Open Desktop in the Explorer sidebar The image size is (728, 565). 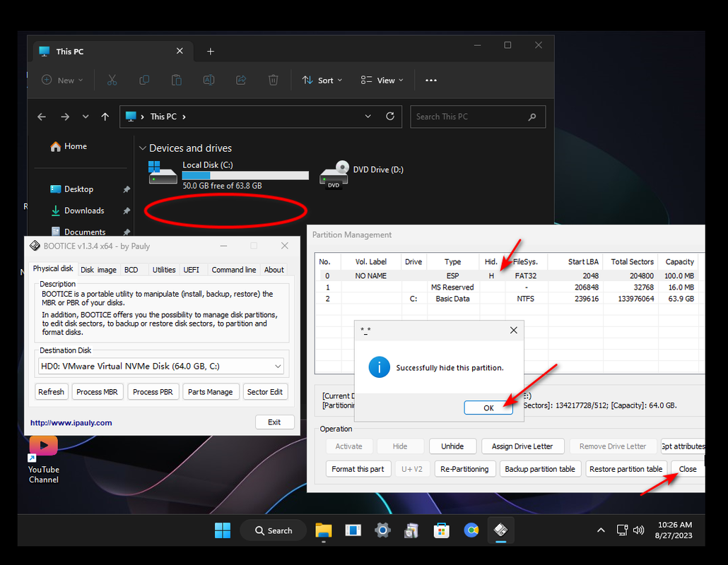(71, 189)
